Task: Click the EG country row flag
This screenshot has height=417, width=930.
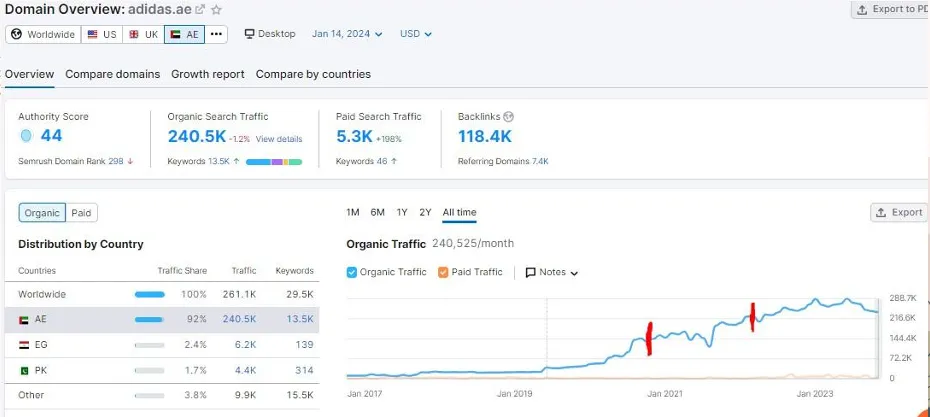Action: coord(24,344)
